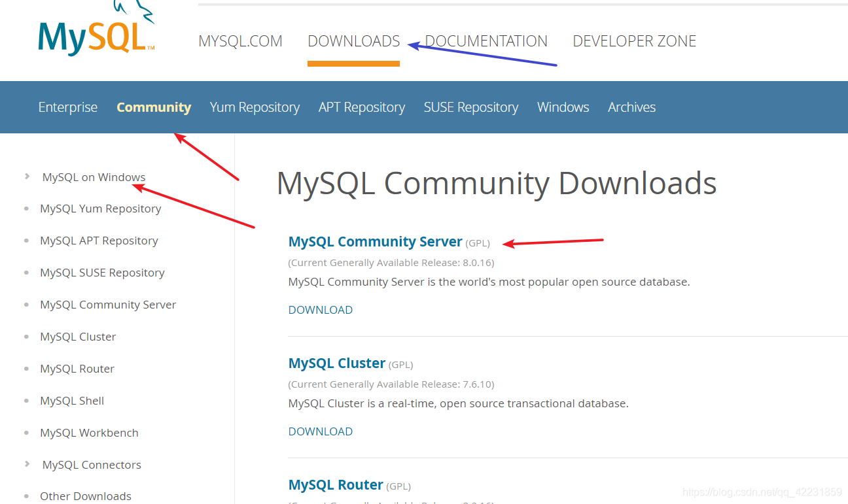This screenshot has height=504, width=848.
Task: Open SUSE Repository in the blue bar
Action: (x=471, y=107)
